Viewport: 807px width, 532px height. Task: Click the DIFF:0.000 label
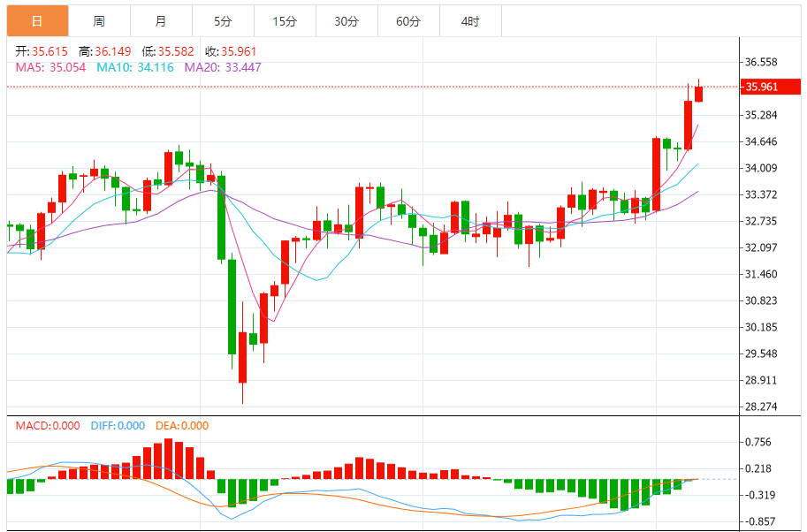[118, 426]
